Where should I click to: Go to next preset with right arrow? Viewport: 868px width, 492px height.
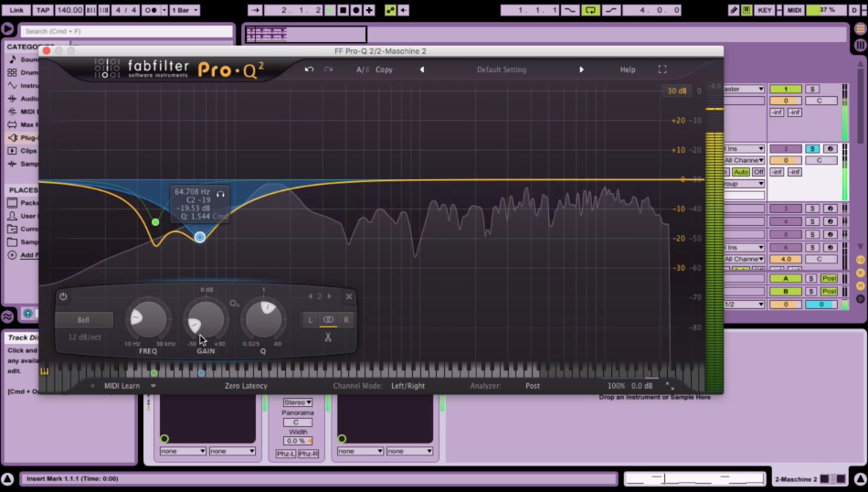pyautogui.click(x=581, y=70)
